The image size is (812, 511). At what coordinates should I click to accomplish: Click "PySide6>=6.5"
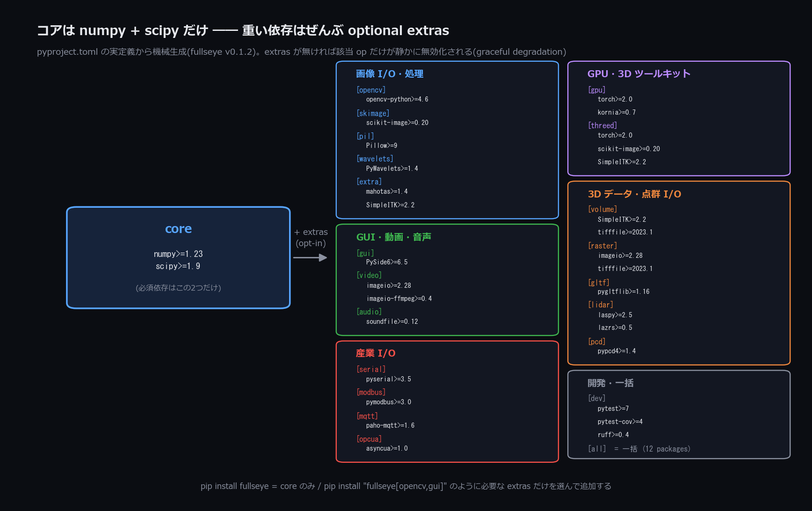(x=387, y=262)
